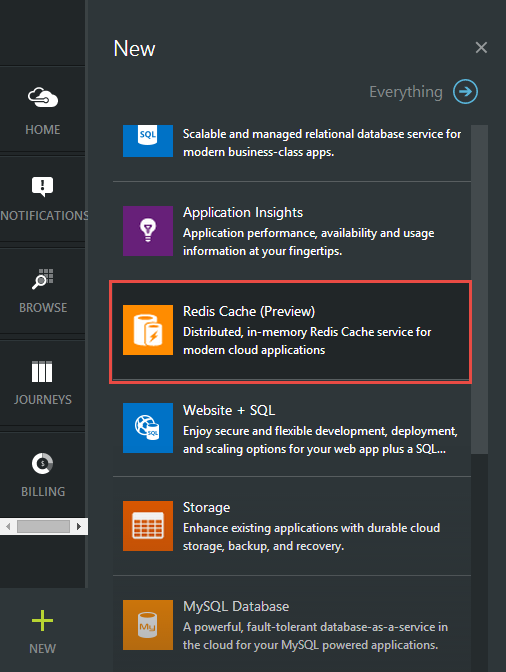
Task: Click the BILLING label in sidebar
Action: [43, 492]
